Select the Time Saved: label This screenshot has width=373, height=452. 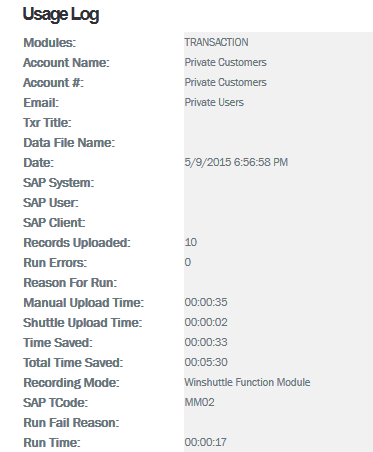click(58, 343)
